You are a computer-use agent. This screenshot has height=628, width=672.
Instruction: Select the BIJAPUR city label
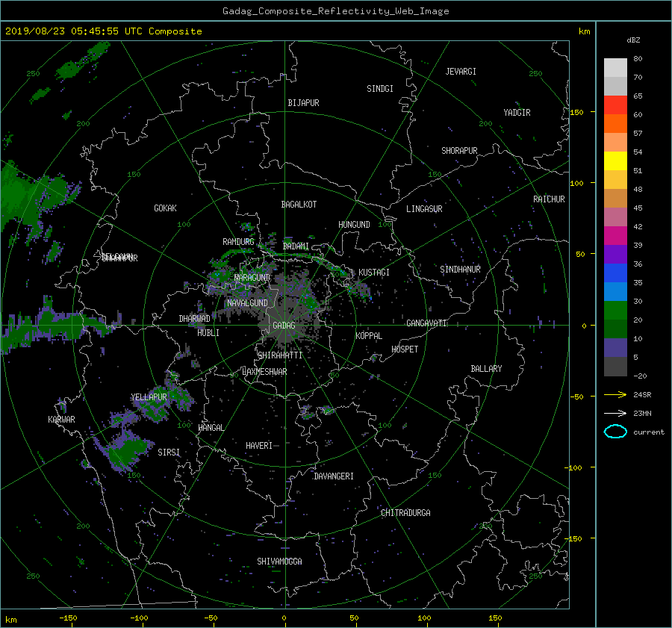click(303, 103)
